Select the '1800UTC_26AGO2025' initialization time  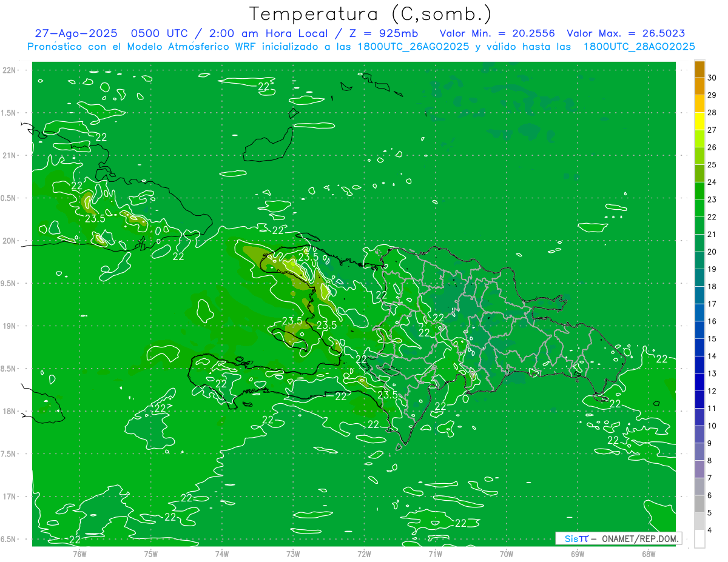click(413, 47)
